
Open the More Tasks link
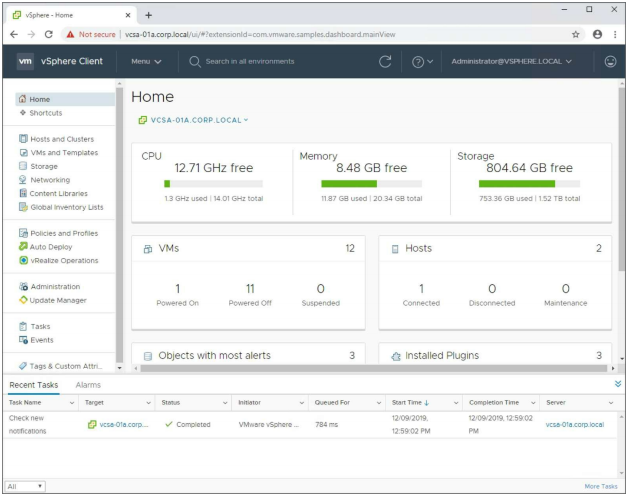coord(601,486)
